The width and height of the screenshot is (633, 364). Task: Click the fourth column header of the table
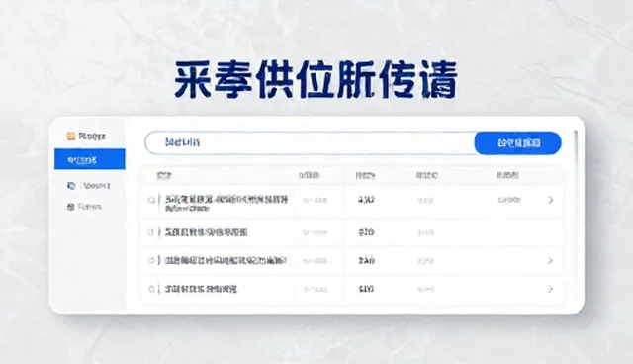[x=427, y=175]
